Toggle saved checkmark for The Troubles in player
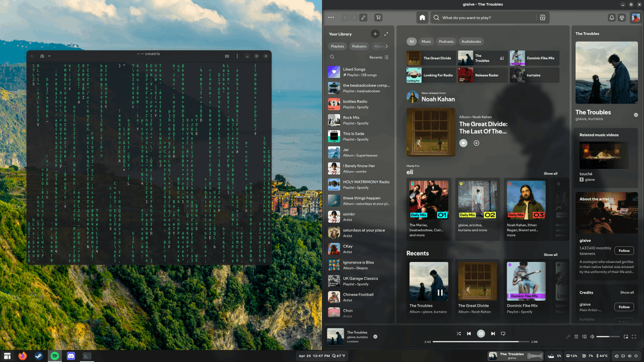Screen dimensions: 644x362 (x=375, y=337)
